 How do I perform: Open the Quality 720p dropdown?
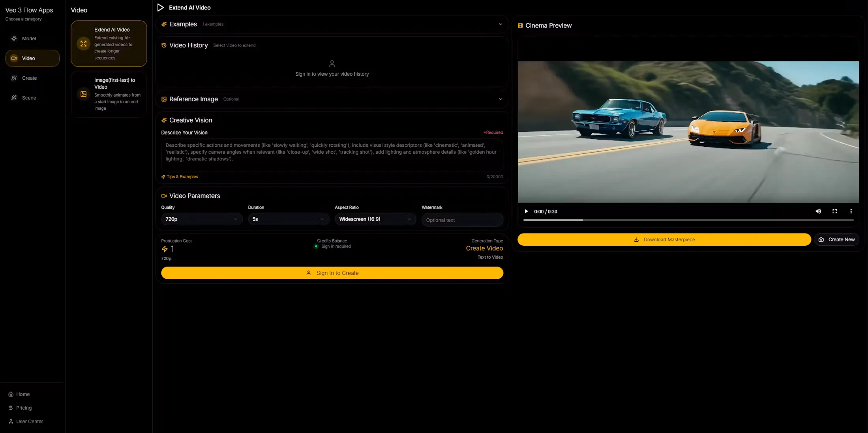[x=201, y=219]
